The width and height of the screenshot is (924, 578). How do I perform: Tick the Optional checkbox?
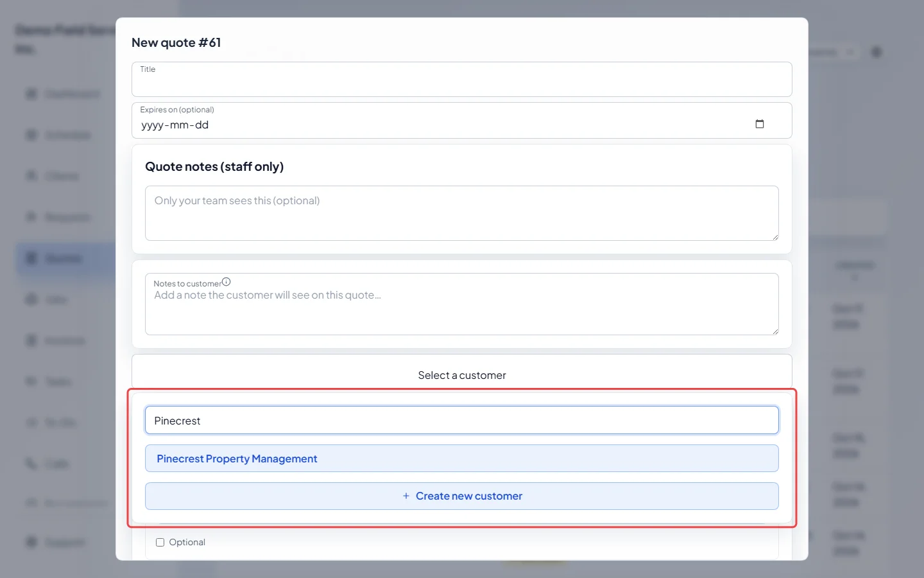pos(160,543)
